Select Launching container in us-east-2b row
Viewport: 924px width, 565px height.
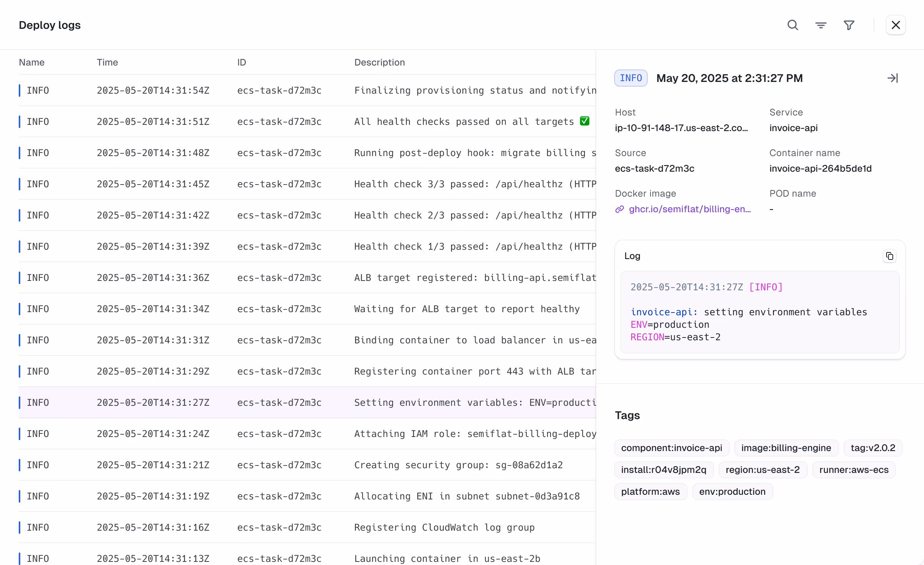[x=307, y=554]
